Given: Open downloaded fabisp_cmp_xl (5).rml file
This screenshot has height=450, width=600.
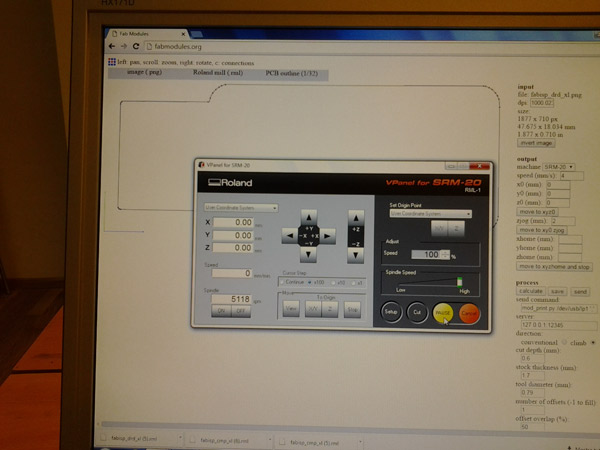Looking at the screenshot, I should click(315, 443).
